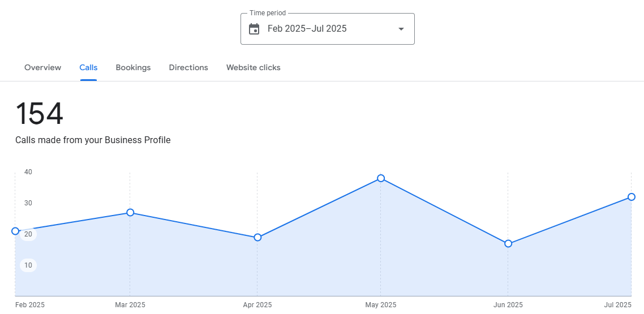Expand the Time period dropdown arrow

pos(401,29)
